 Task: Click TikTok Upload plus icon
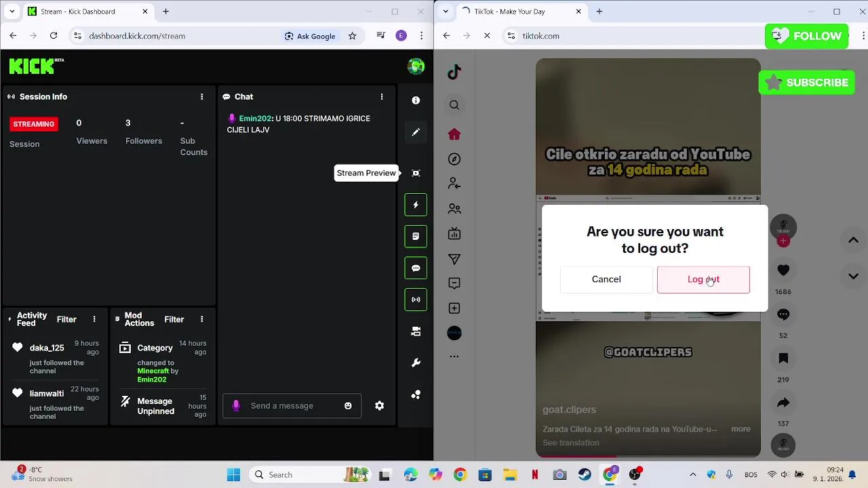[x=454, y=308]
